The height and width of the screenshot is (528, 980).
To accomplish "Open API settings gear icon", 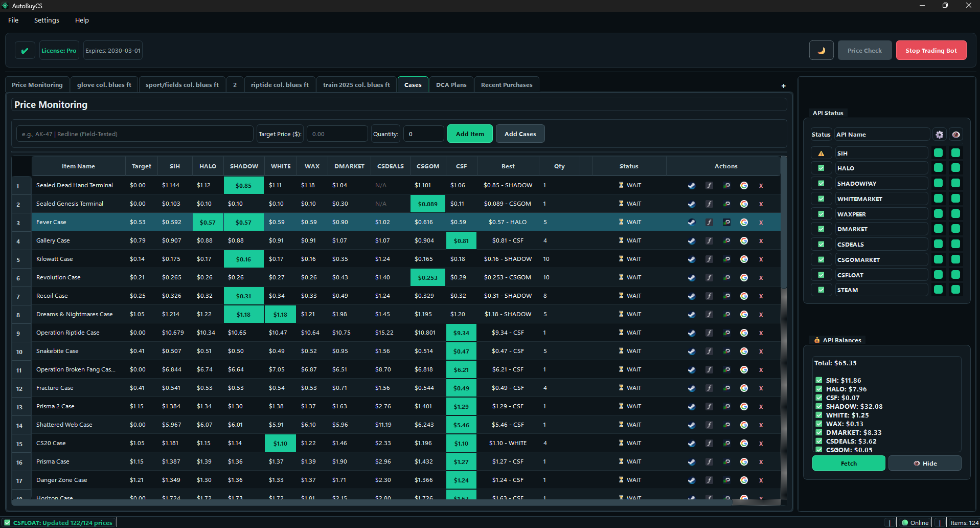I will point(939,135).
